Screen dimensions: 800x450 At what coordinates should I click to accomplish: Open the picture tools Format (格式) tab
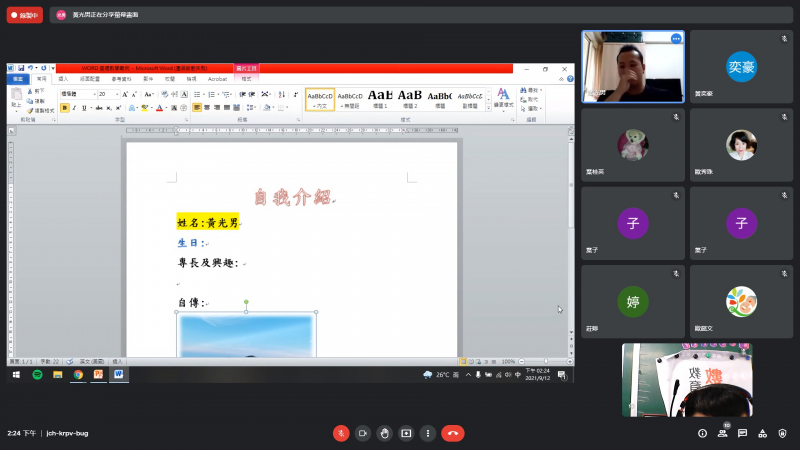click(246, 79)
